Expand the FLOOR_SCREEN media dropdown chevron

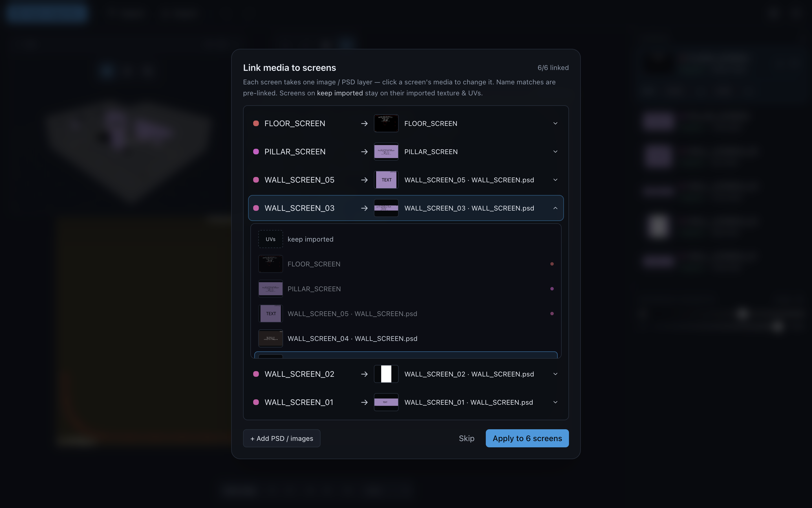(555, 123)
